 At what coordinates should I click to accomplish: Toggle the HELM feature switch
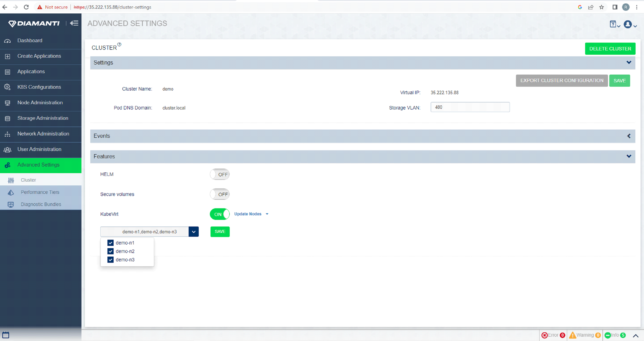point(220,174)
